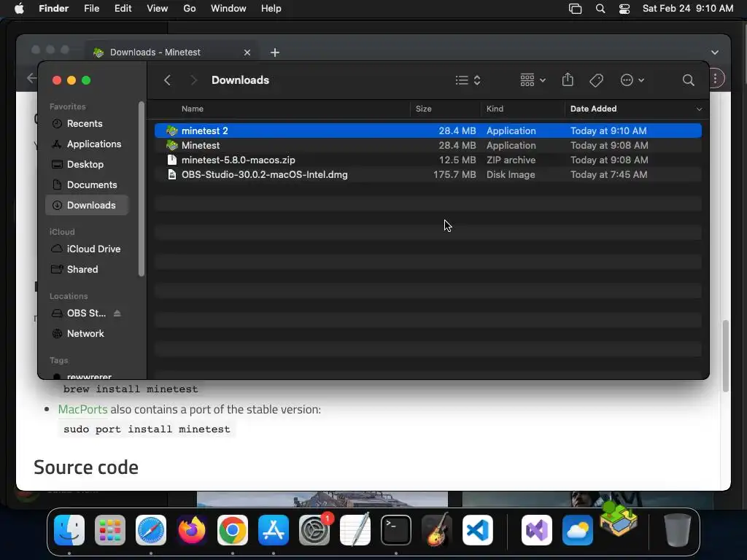Screen dimensions: 747x560
Task: Open TextEdit from the Dock
Action: tap(355, 530)
